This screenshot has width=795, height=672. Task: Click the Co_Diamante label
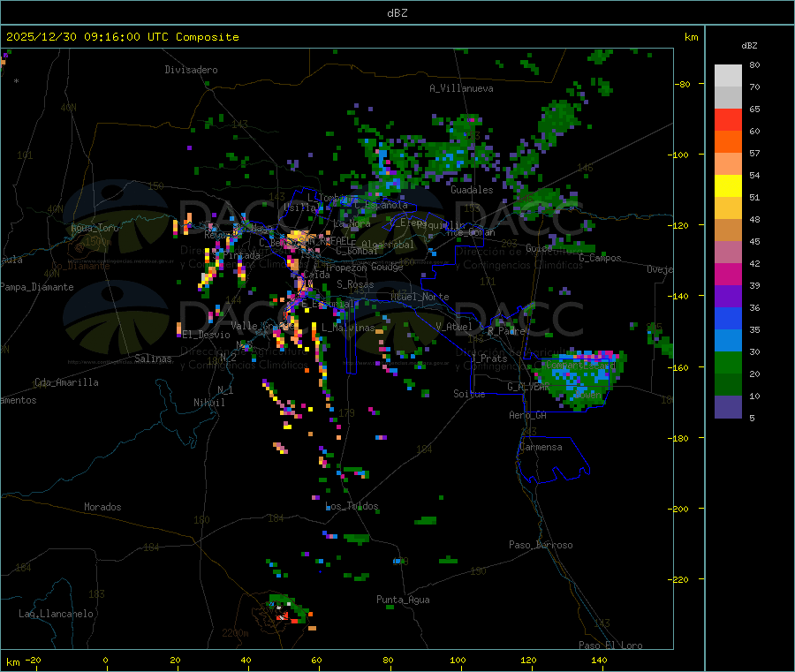80,266
